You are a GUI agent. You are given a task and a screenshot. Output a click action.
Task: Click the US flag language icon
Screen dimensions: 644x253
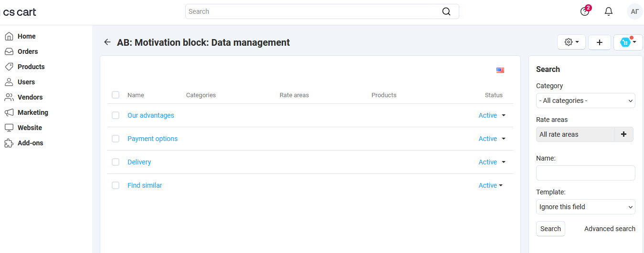(x=500, y=70)
